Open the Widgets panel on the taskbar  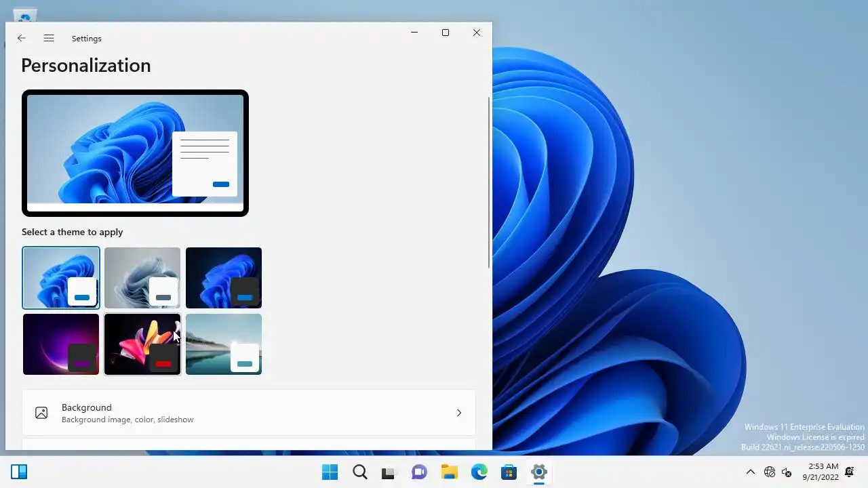19,472
